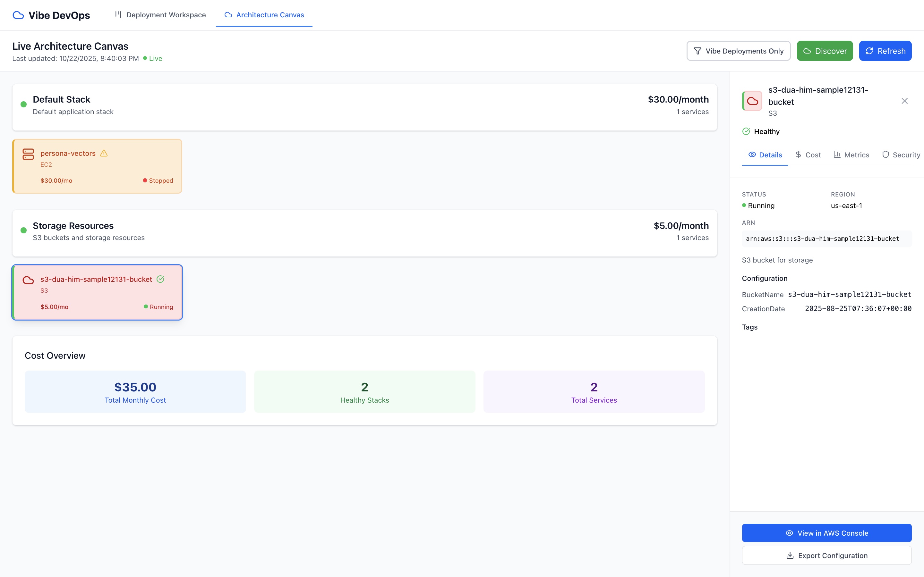924x577 pixels.
Task: Click the red cloud icon on S3 bucket card
Action: [28, 280]
